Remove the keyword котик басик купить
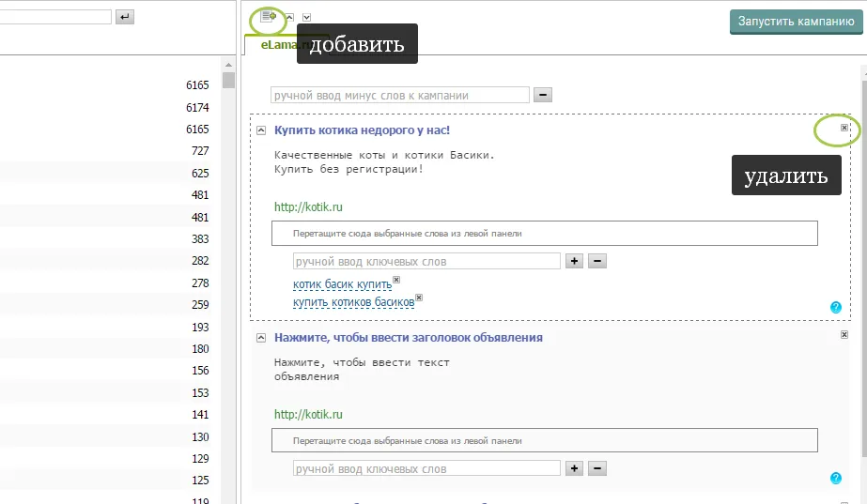This screenshot has width=867, height=504. [396, 280]
